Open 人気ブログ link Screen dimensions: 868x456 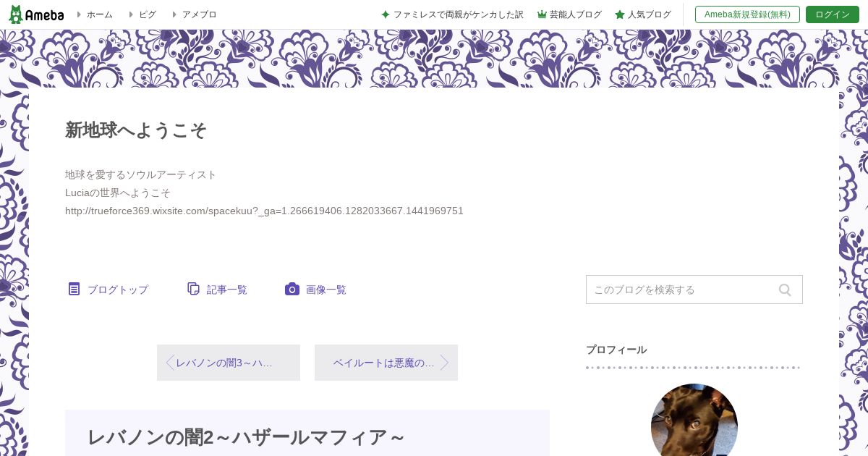650,14
